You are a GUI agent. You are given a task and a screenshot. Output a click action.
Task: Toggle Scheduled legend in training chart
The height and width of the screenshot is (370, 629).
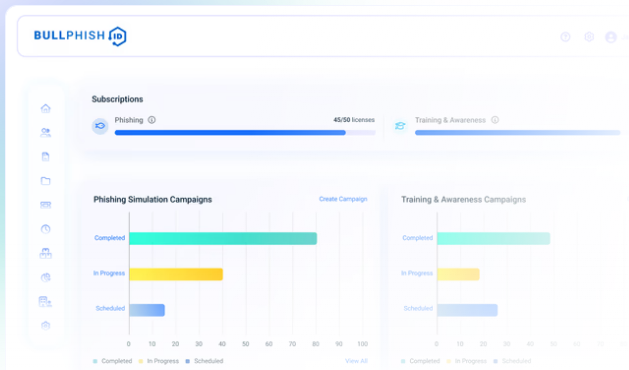click(x=512, y=361)
